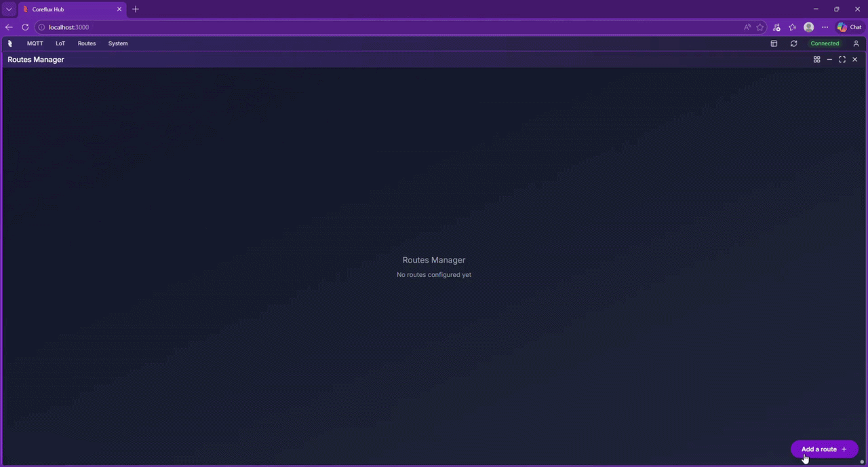
Task: Bookmark this page with the star icon
Action: pos(760,27)
